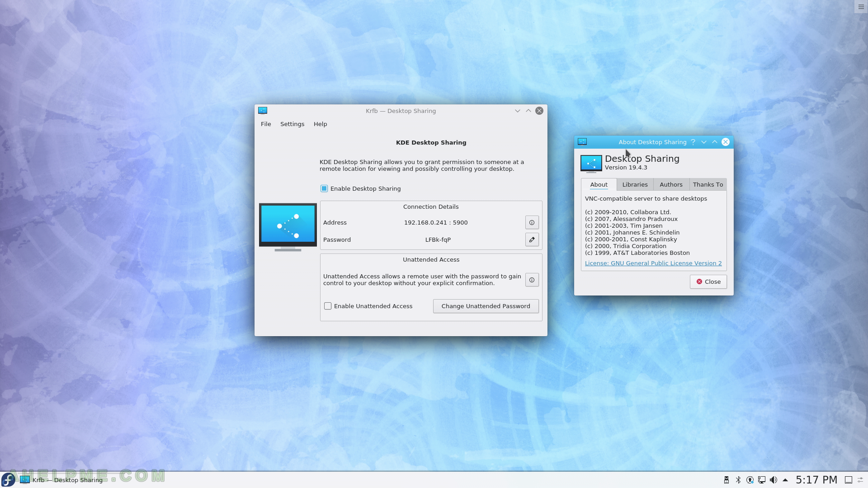Viewport: 868px width, 488px height.
Task: Click the 5:17 PM clock
Action: pos(816,480)
